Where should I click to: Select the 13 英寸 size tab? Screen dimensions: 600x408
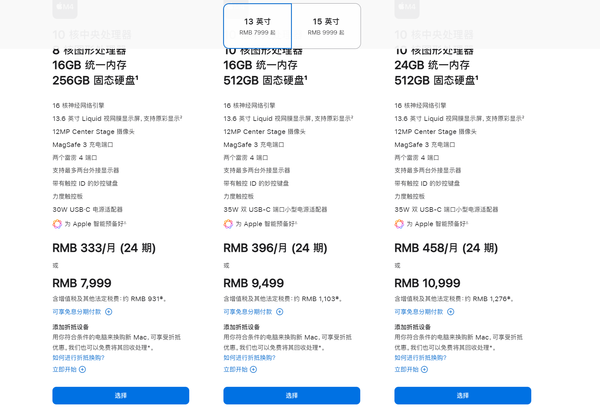[x=258, y=26]
